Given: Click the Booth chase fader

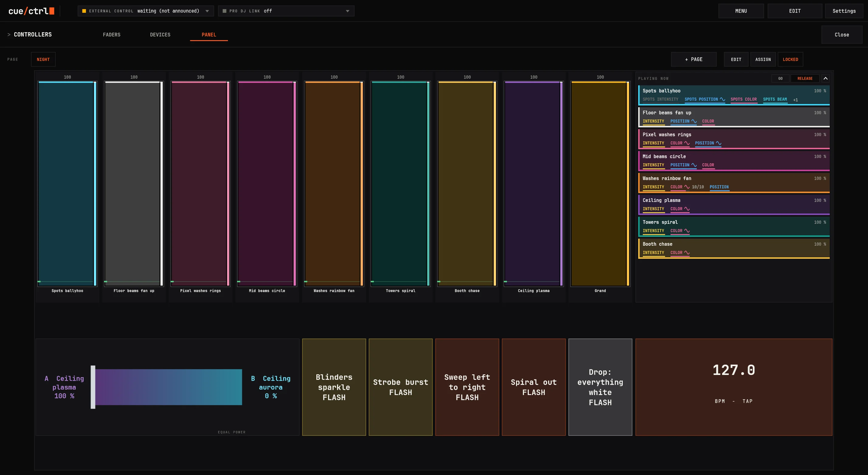Looking at the screenshot, I should pos(467,184).
